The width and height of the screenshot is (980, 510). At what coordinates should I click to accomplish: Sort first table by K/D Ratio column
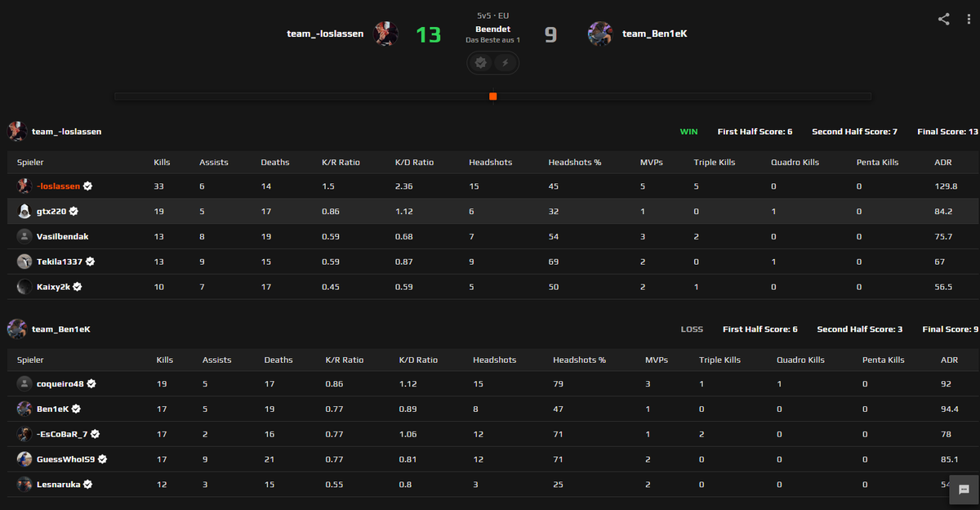(x=414, y=162)
